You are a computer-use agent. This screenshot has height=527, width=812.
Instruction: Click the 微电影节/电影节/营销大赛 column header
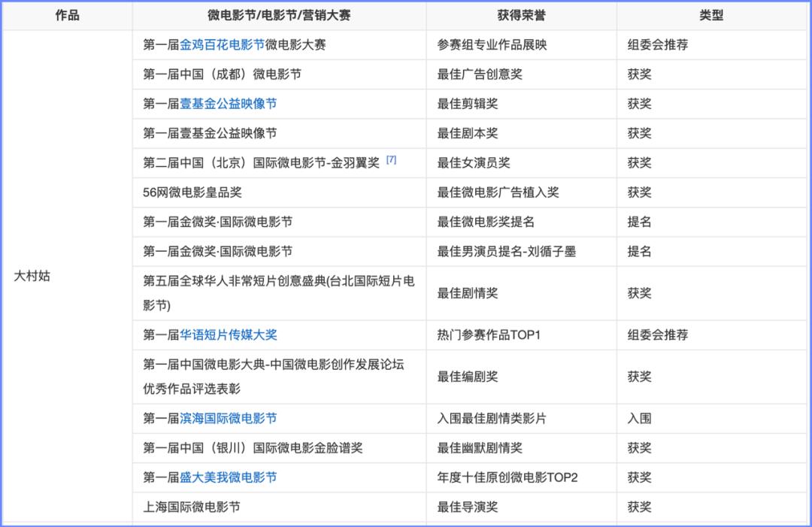coord(279,16)
